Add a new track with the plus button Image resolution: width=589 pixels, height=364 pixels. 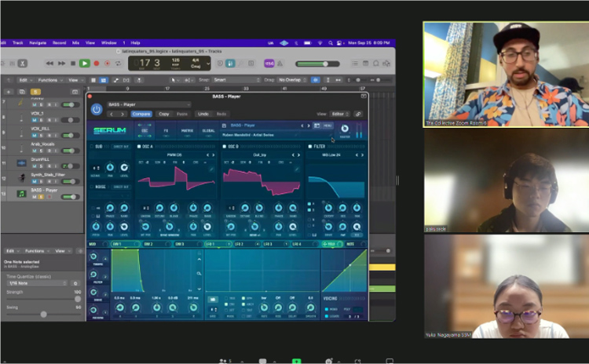coord(9,92)
